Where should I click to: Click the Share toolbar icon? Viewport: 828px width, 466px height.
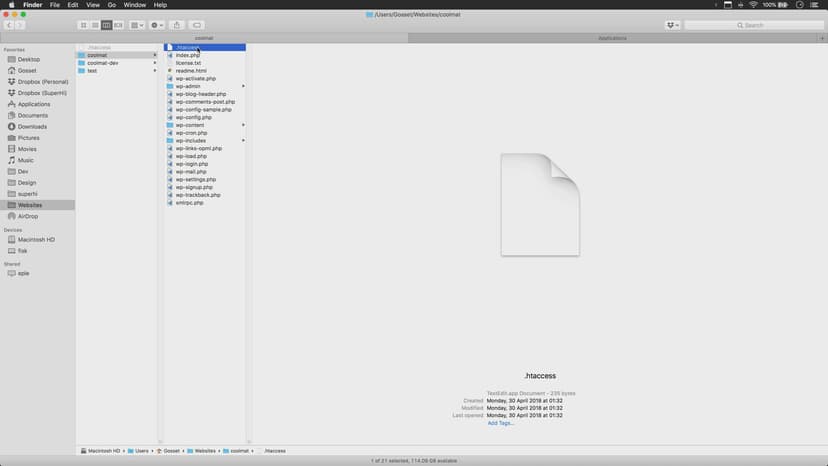click(x=177, y=25)
